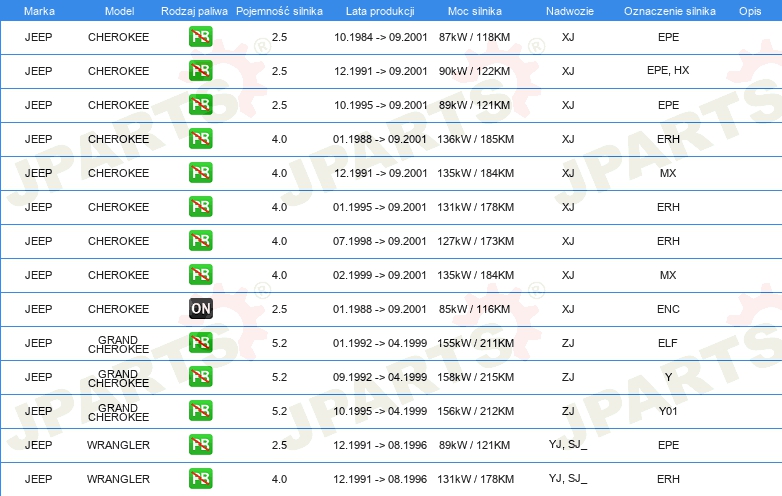Click the Marka column header
The height and width of the screenshot is (496, 782).
pos(39,11)
